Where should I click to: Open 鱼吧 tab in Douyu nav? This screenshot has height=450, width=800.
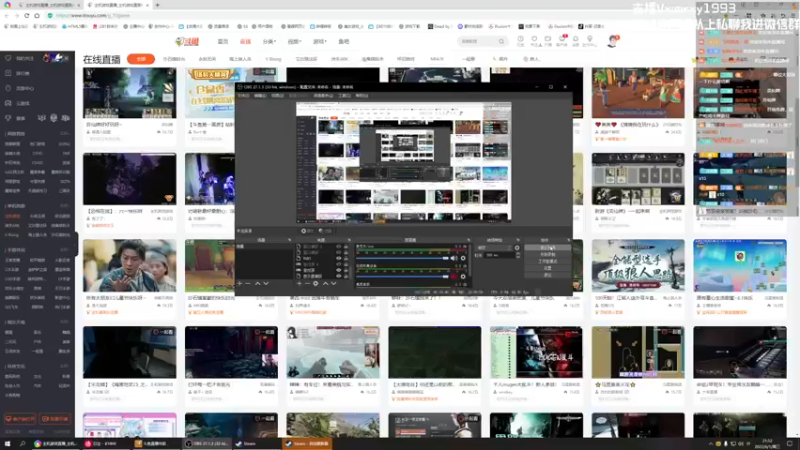tap(344, 41)
